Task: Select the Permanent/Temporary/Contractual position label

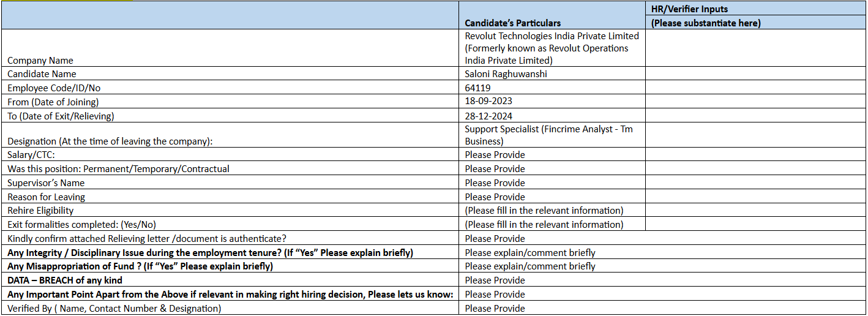Action: (118, 169)
